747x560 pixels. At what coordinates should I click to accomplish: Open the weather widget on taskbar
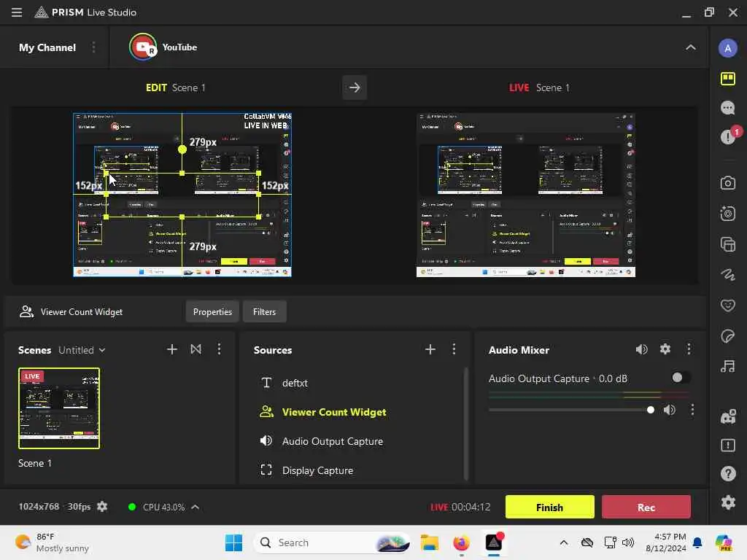52,542
